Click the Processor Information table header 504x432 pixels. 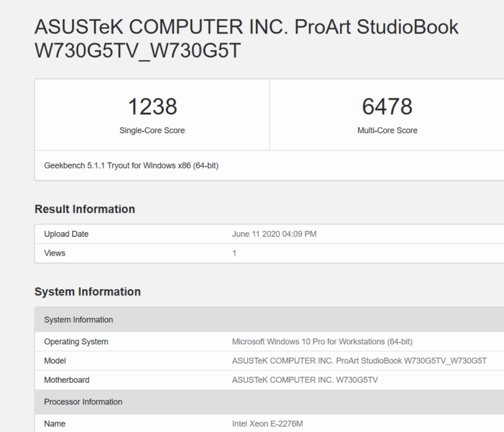point(83,402)
